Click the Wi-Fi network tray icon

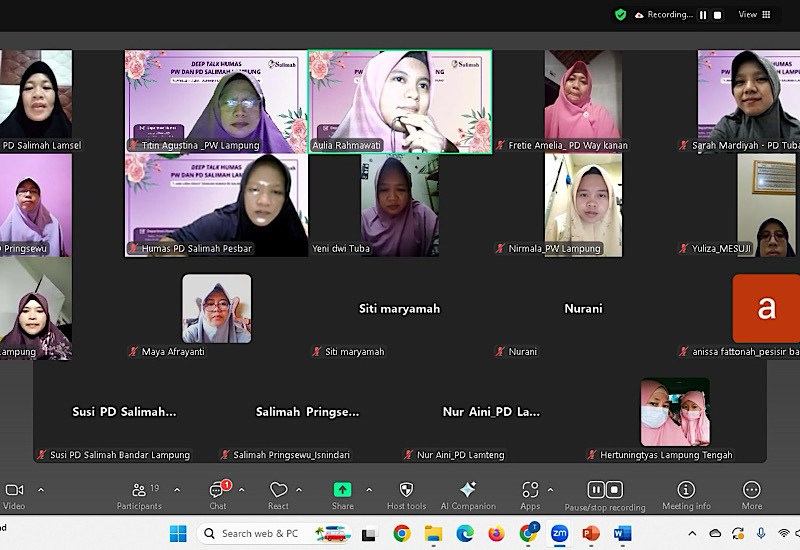click(x=784, y=534)
